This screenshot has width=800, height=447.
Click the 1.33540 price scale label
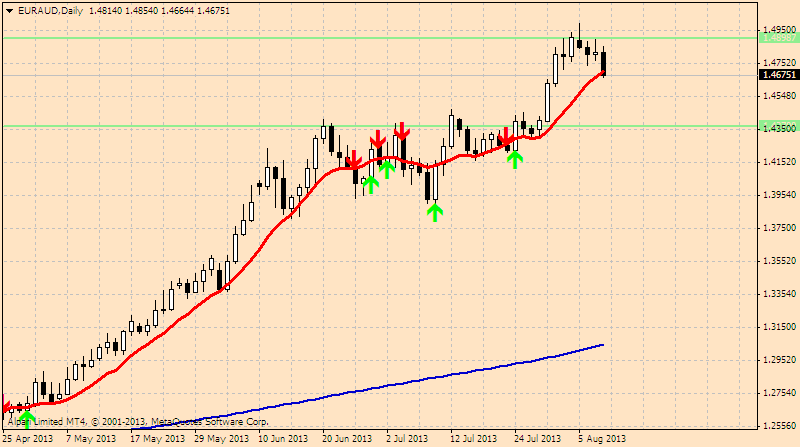780,294
